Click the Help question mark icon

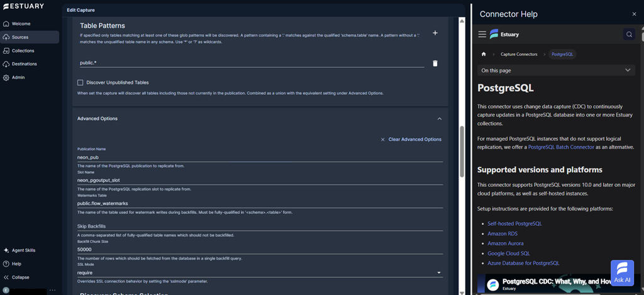point(6,264)
